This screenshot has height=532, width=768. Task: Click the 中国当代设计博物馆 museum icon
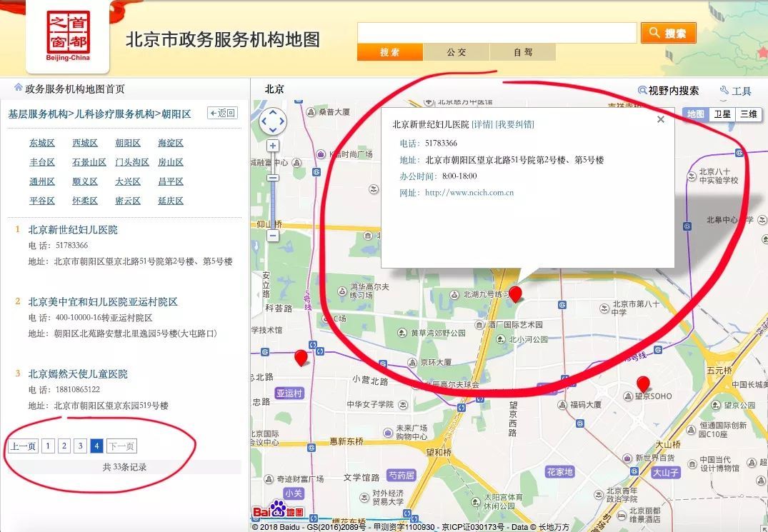tap(692, 463)
